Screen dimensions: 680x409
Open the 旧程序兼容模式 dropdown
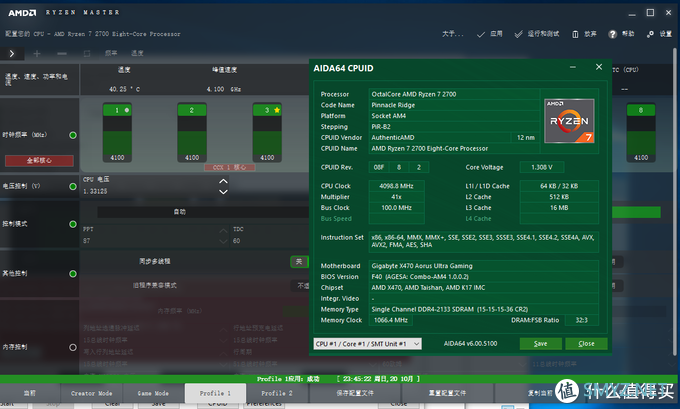(x=300, y=286)
